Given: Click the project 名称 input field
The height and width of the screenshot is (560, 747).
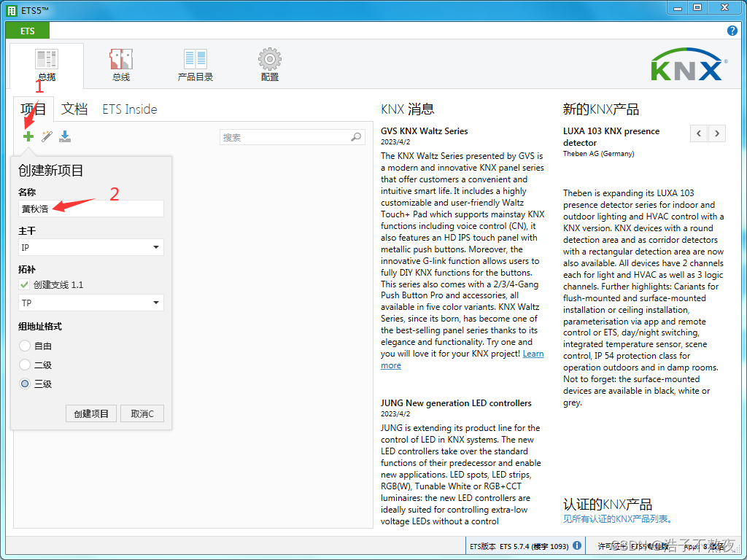Looking at the screenshot, I should coord(91,209).
